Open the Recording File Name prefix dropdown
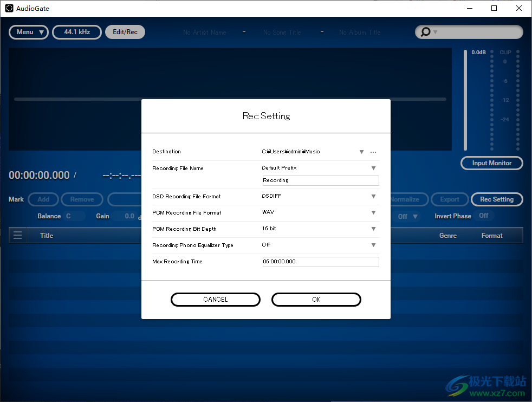The height and width of the screenshot is (402, 532). point(373,168)
